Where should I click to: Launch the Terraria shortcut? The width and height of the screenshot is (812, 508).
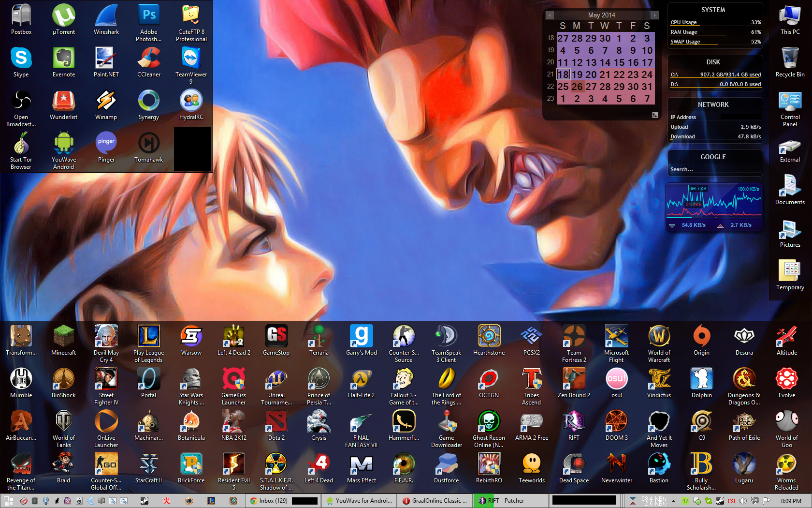coord(319,340)
